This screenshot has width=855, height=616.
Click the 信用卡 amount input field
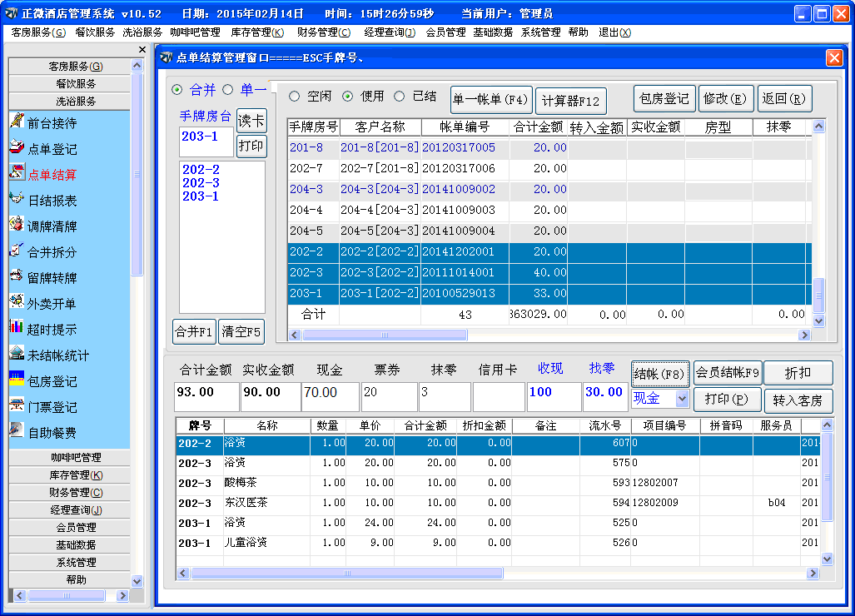(x=497, y=396)
